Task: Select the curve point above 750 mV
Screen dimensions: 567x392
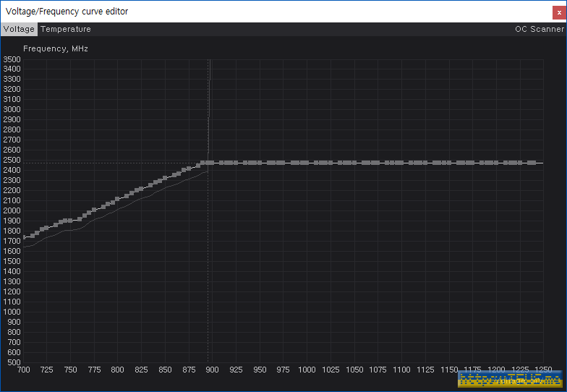Action: (x=71, y=220)
